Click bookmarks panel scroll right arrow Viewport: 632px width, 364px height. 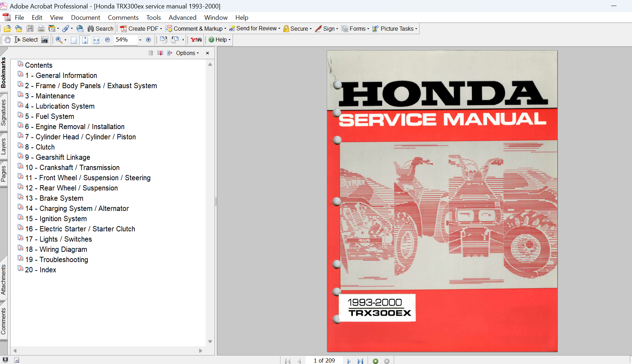pyautogui.click(x=200, y=351)
